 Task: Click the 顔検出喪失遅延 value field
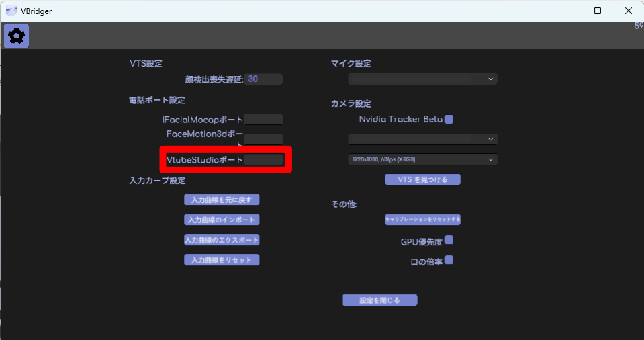[263, 79]
